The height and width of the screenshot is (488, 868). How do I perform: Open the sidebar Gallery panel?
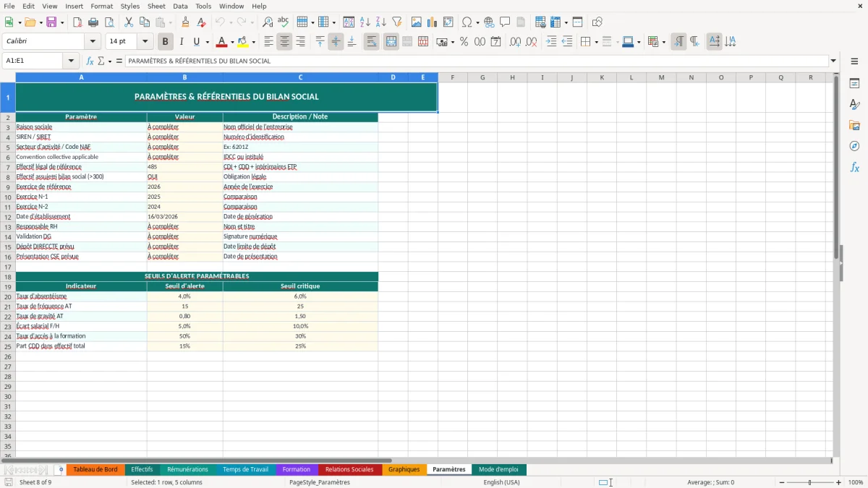pyautogui.click(x=854, y=125)
